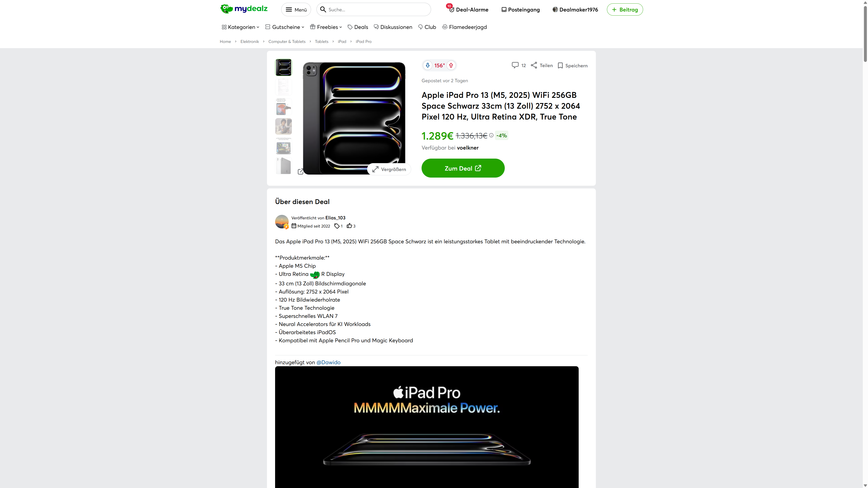
Task: Vote the deal hot with up arrow
Action: [451, 65]
